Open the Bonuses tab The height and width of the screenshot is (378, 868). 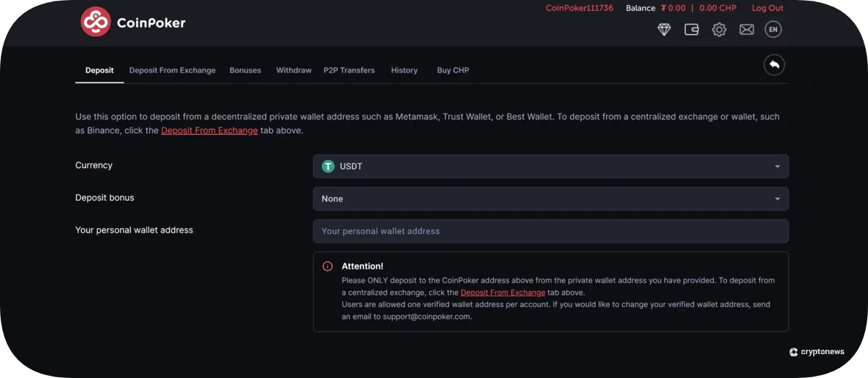[245, 70]
